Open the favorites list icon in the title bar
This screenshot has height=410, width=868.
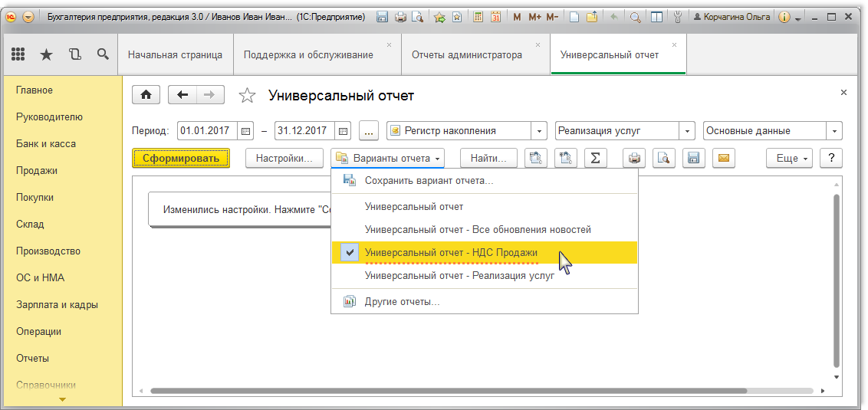click(x=457, y=17)
